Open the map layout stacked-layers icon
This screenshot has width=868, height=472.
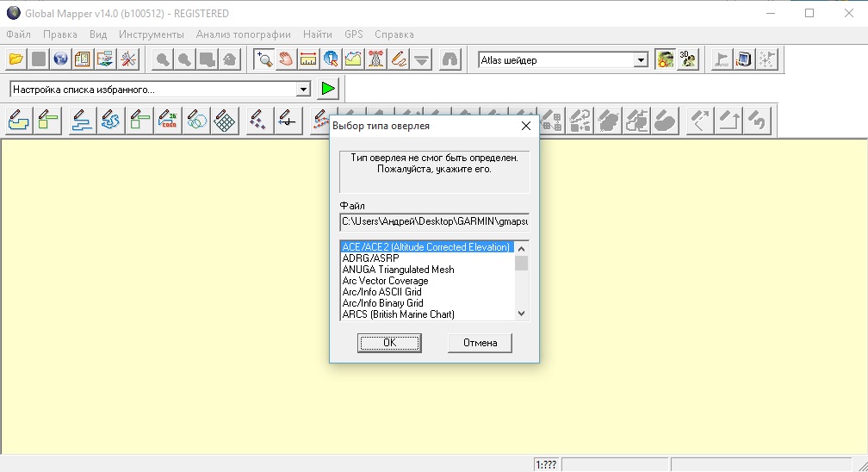coord(105,59)
